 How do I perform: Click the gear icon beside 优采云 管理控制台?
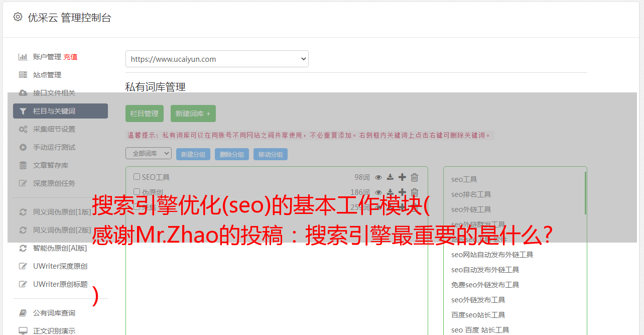[18, 17]
